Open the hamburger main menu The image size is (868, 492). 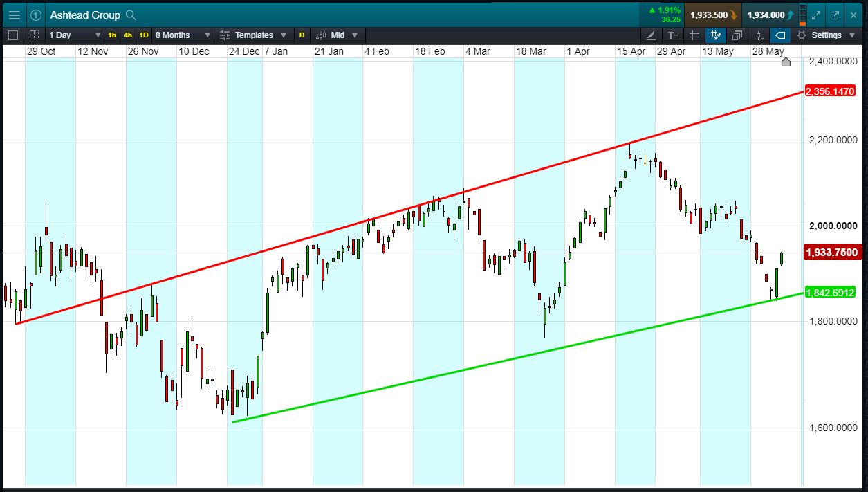coord(14,15)
